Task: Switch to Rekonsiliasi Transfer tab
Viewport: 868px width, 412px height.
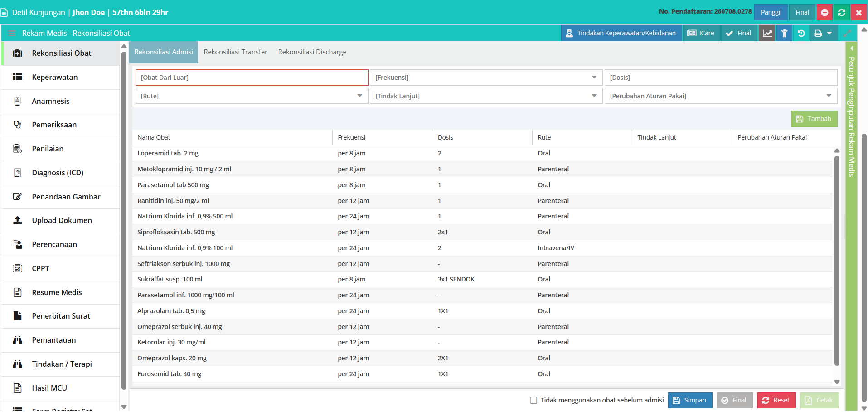Action: (x=235, y=52)
